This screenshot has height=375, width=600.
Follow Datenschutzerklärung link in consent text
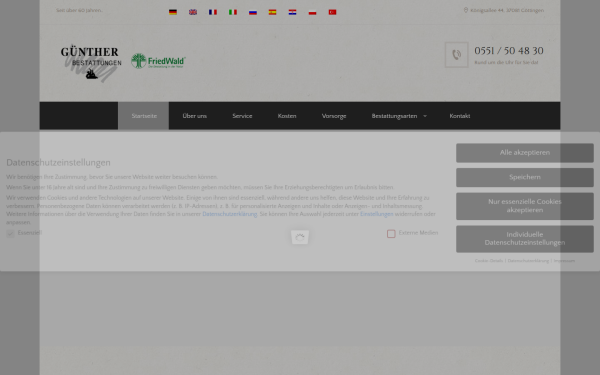230,214
